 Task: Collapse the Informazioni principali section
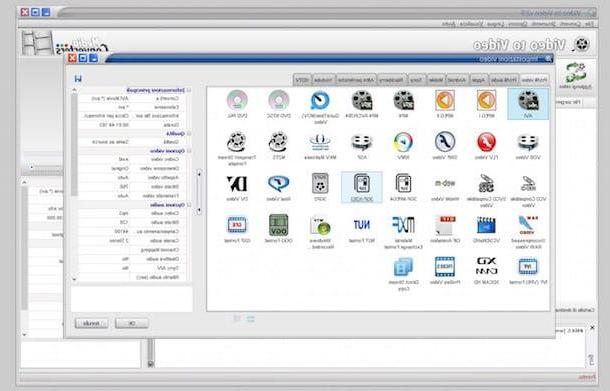coord(189,90)
